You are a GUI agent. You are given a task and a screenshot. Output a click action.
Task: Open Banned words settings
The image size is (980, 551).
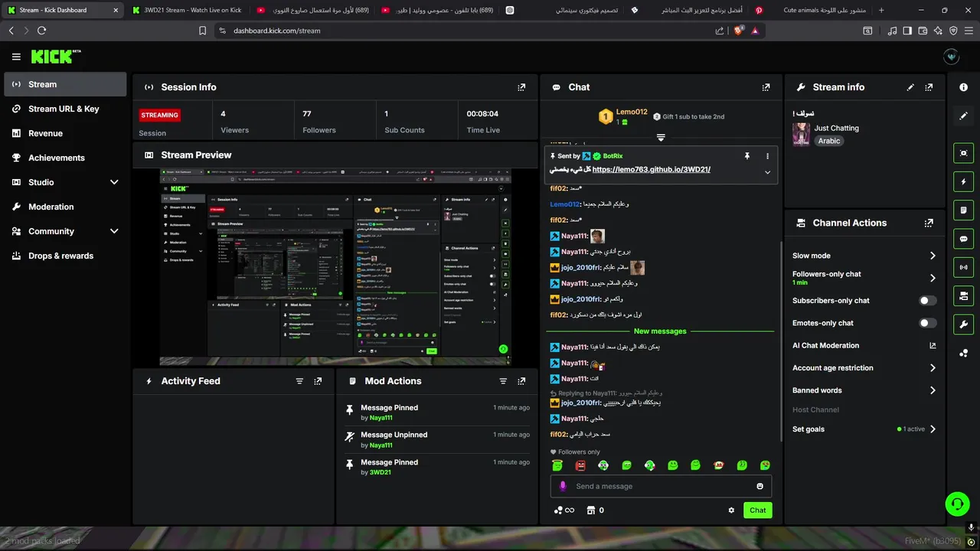click(x=864, y=390)
